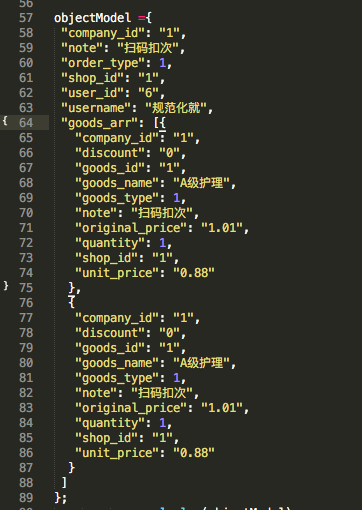Click the "shop_id" key on line 85
The height and width of the screenshot is (510, 362).
click(107, 438)
